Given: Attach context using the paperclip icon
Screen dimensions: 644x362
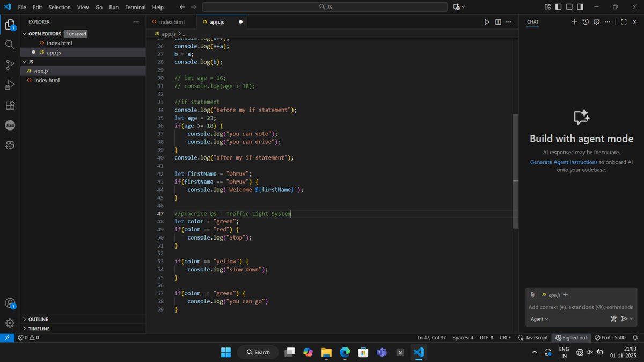Looking at the screenshot, I should tap(532, 294).
